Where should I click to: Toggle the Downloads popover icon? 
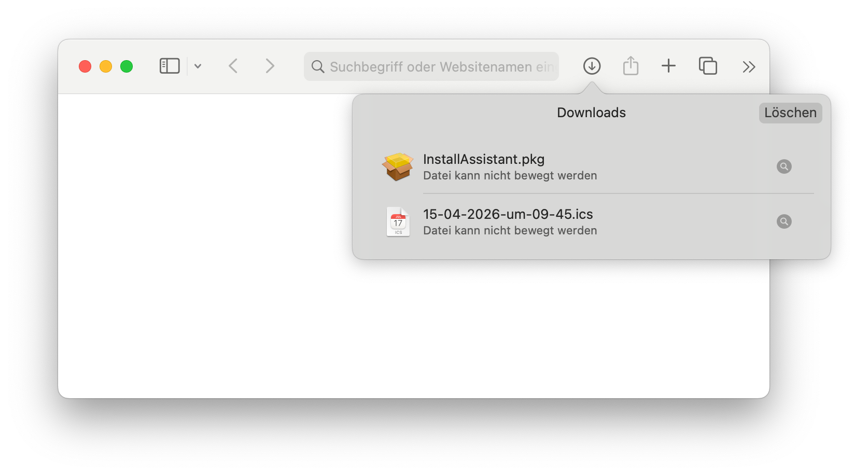[x=592, y=66]
